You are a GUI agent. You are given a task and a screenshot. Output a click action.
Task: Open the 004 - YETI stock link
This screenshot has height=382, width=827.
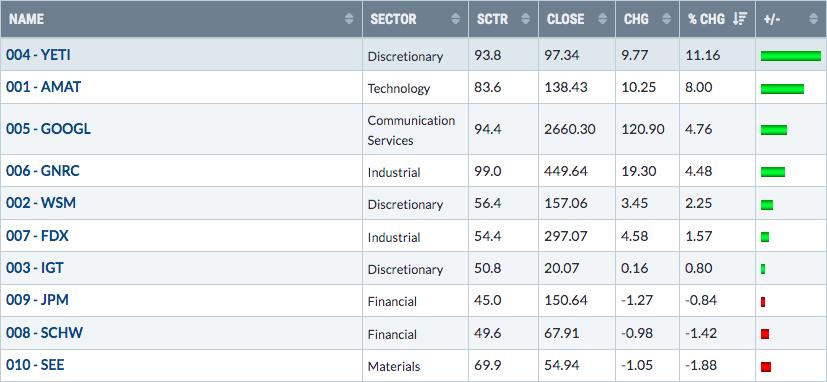tap(38, 55)
